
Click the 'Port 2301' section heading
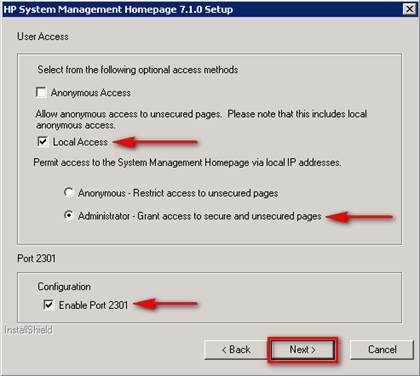pos(36,258)
